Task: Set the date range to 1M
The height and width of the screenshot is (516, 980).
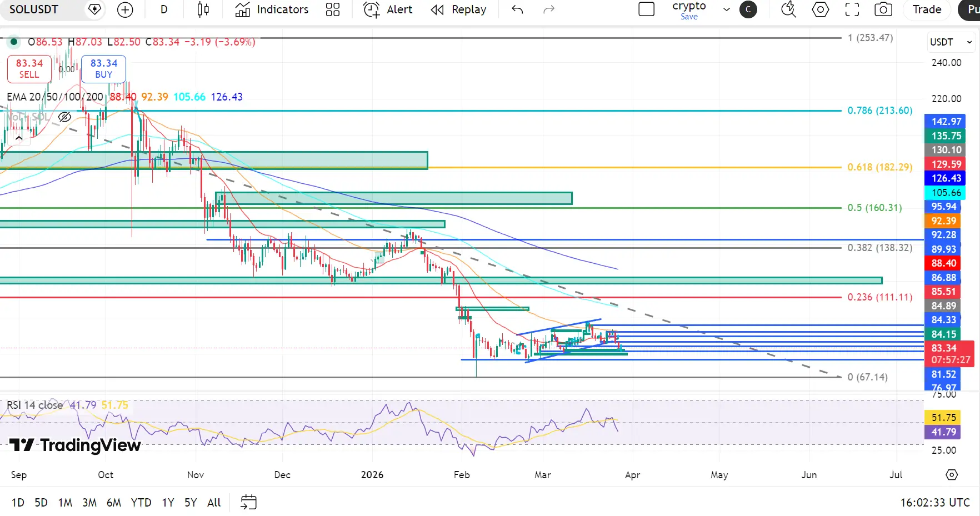Action: pyautogui.click(x=65, y=503)
